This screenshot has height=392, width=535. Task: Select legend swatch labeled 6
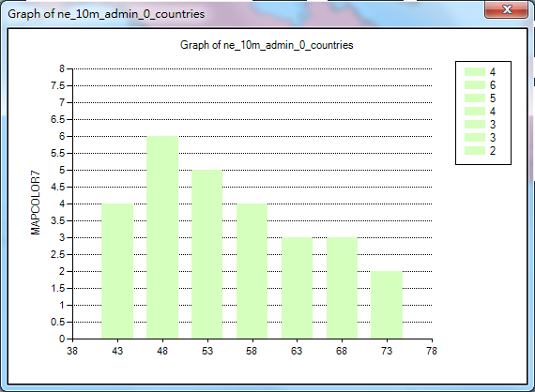click(475, 85)
